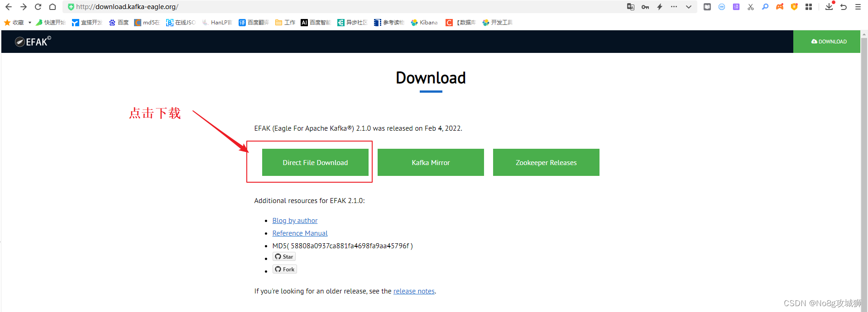The width and height of the screenshot is (868, 312).
Task: Open the Blog by author link
Action: coord(295,221)
